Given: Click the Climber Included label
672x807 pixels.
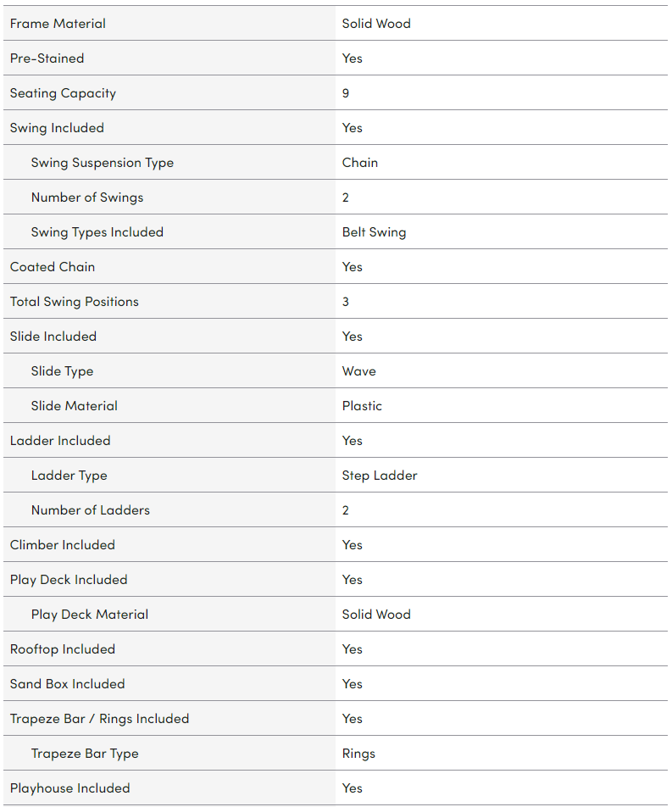Looking at the screenshot, I should click(62, 545).
